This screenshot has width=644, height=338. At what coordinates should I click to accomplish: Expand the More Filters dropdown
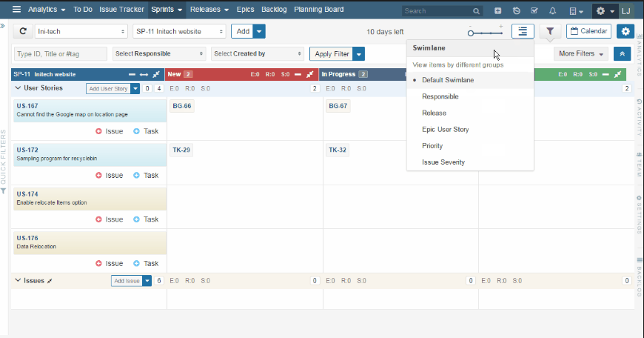coord(581,54)
